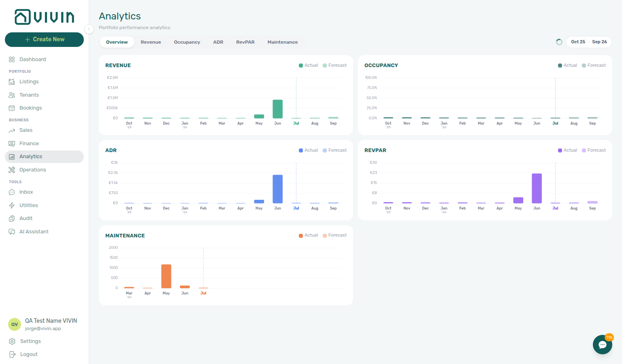The image size is (622, 364).
Task: Click the QV user avatar
Action: point(15,324)
